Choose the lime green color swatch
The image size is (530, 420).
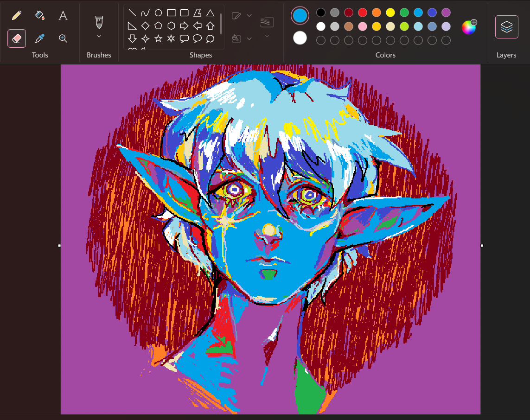click(404, 26)
